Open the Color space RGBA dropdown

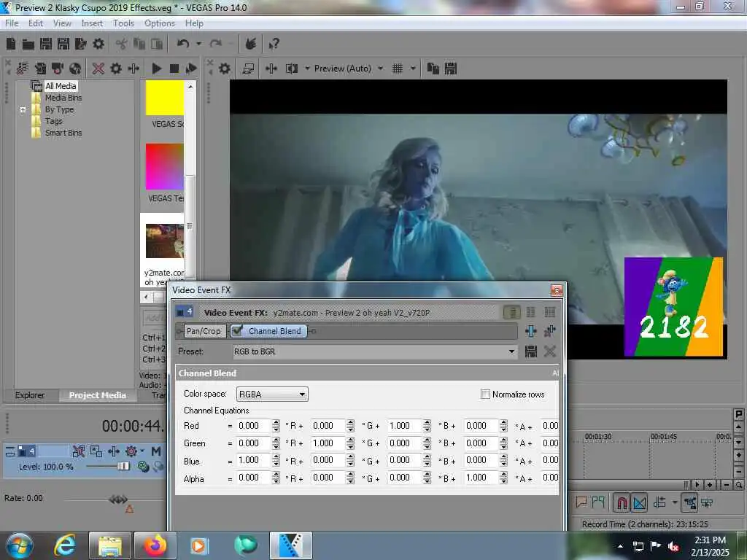click(272, 394)
